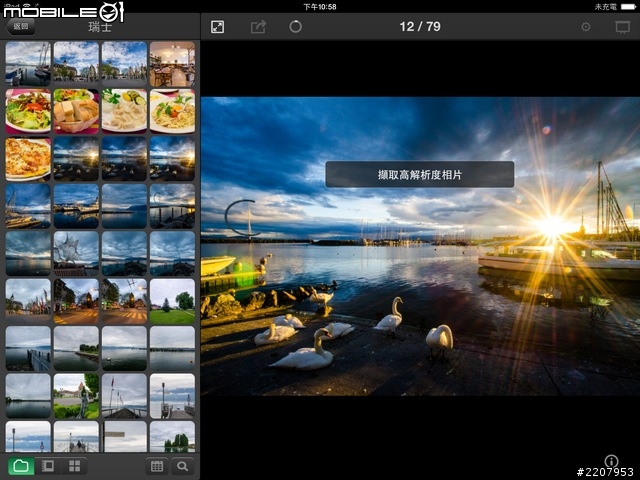This screenshot has width=640, height=480.
Task: Open the dumplings with cucumber slices thumbnail
Action: coord(124,111)
